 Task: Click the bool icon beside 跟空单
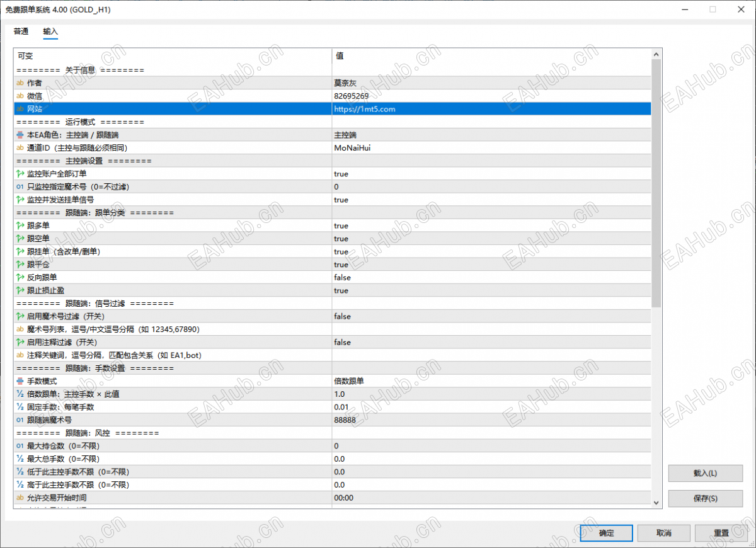coord(20,239)
